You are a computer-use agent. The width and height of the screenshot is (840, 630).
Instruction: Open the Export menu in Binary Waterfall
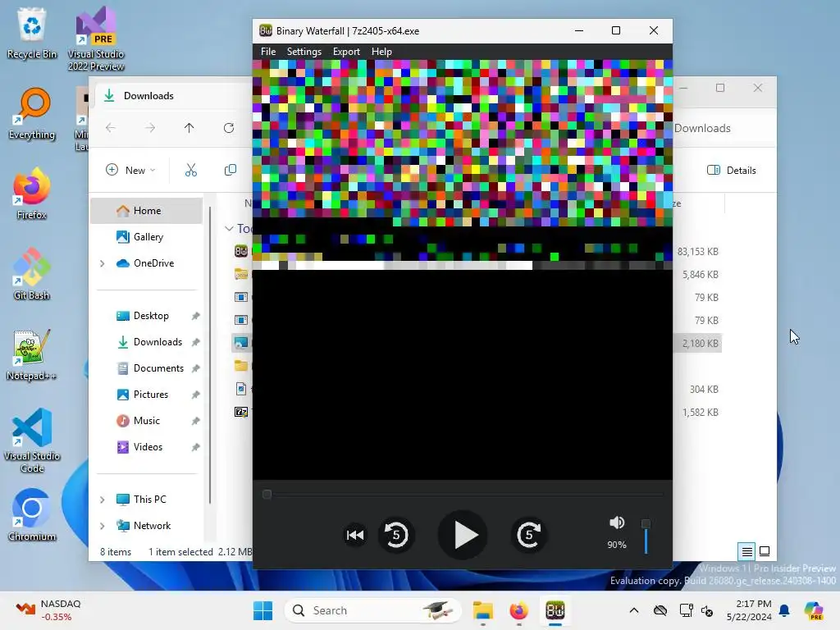point(346,52)
